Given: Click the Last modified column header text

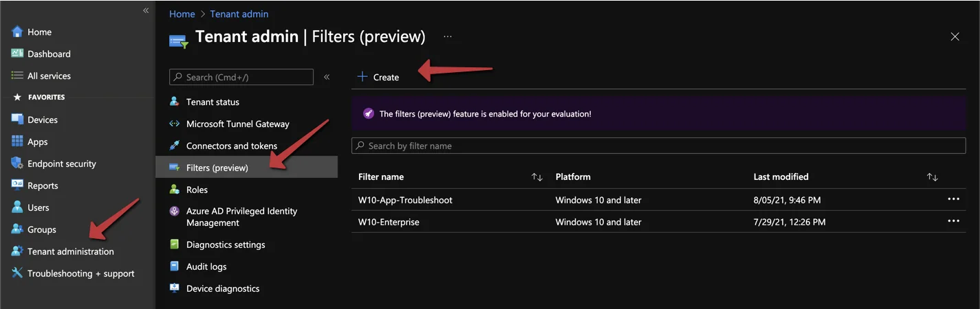Looking at the screenshot, I should [x=781, y=176].
